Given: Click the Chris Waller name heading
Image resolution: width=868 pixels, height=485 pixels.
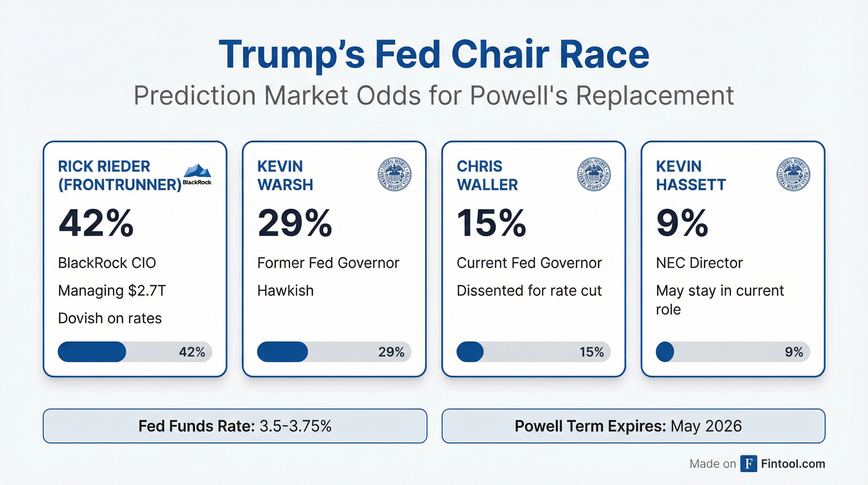Looking at the screenshot, I should point(487,175).
